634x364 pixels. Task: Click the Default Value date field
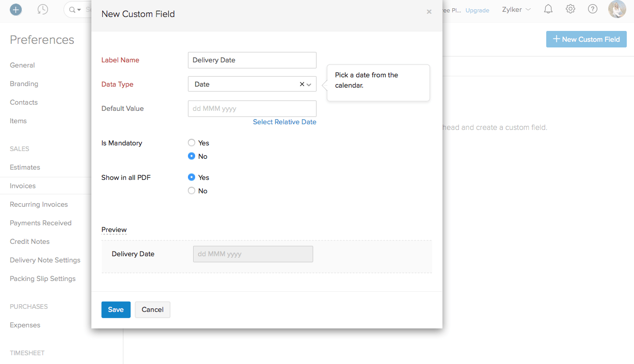point(252,109)
